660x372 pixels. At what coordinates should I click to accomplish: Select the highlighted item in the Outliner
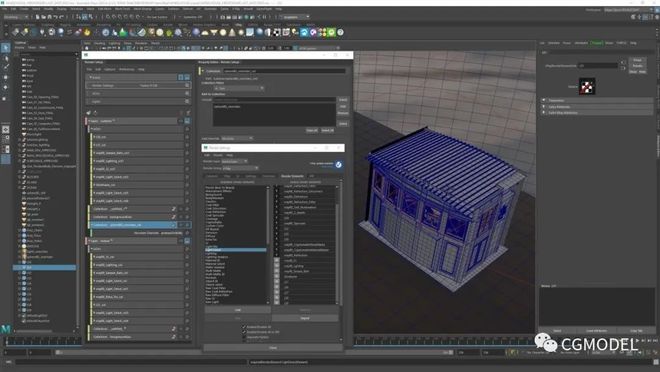[45, 267]
